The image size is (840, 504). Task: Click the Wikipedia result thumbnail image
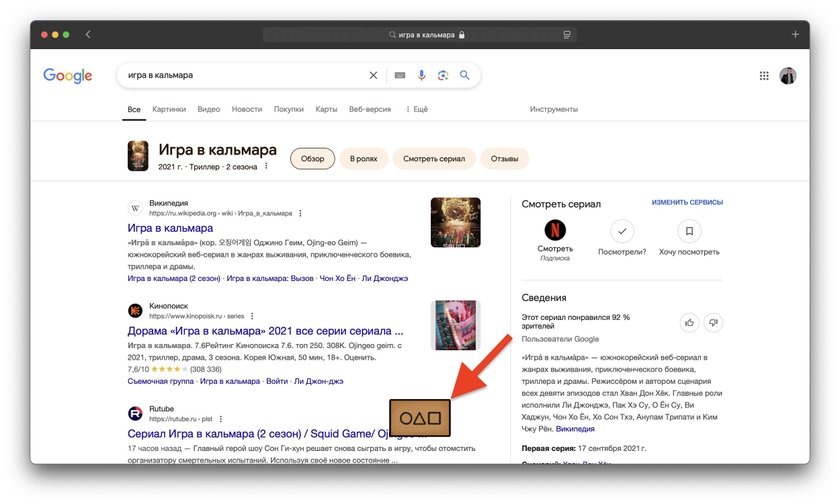point(455,222)
